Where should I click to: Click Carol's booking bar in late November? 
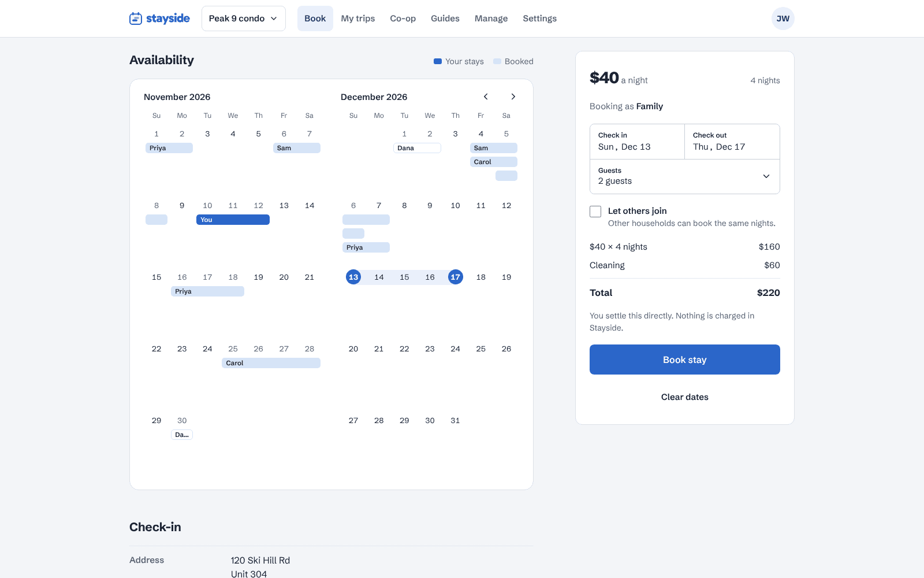click(x=271, y=363)
